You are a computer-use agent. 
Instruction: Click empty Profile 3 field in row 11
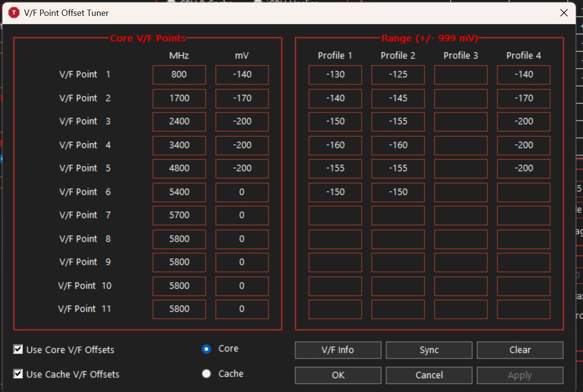point(461,309)
